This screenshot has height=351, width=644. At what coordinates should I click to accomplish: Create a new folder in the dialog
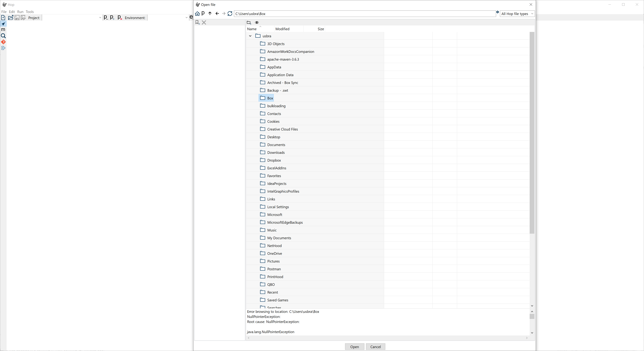coord(249,22)
